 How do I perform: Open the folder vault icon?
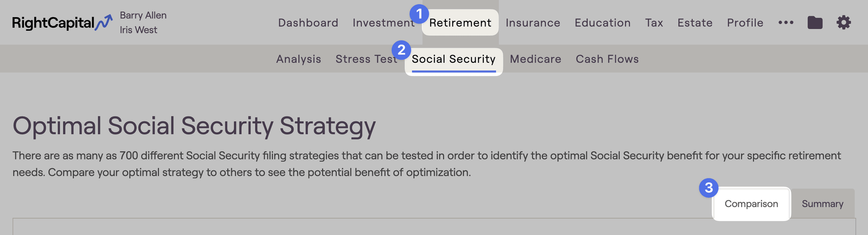pos(815,23)
